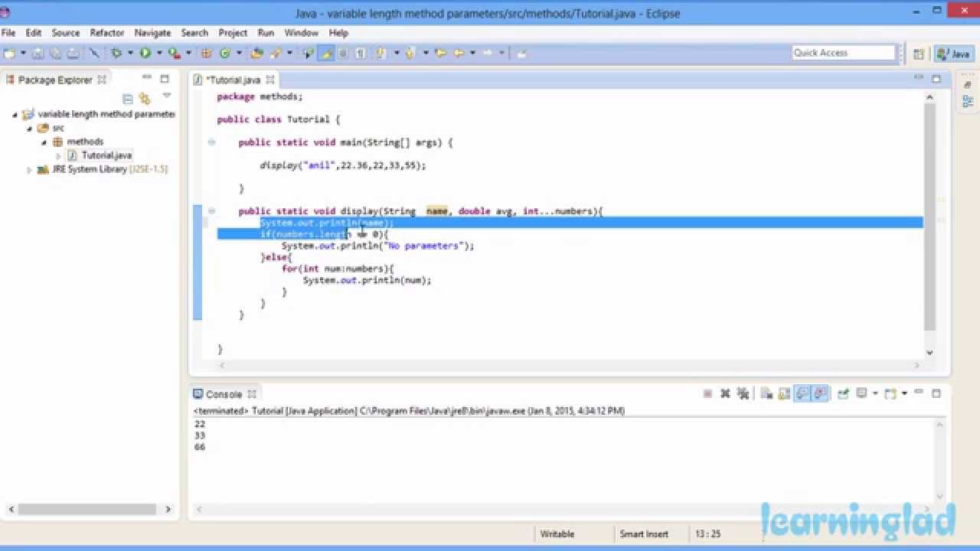Close the Tutorial.java editor tab X
The height and width of the screenshot is (551, 980).
coord(269,80)
